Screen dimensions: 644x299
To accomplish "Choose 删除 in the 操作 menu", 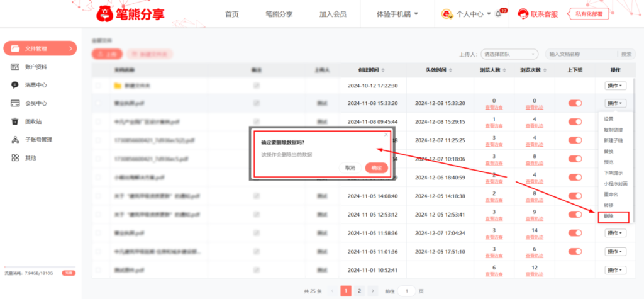I will (609, 215).
